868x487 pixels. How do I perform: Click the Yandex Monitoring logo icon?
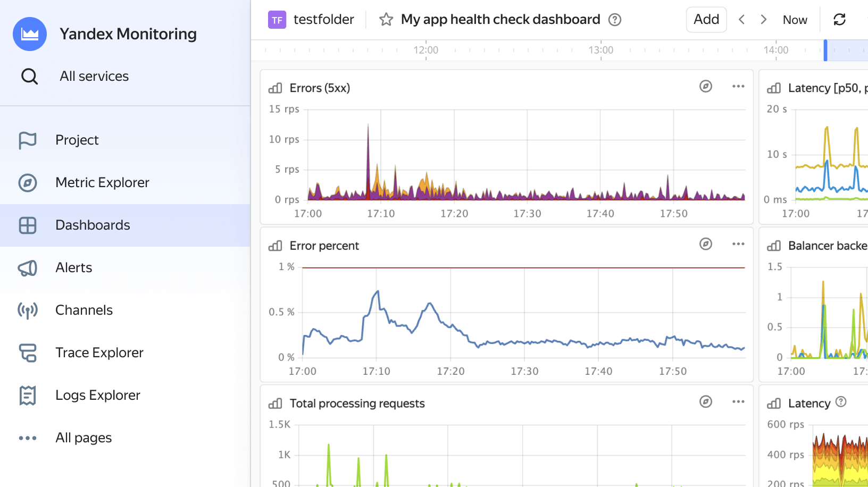coord(30,34)
